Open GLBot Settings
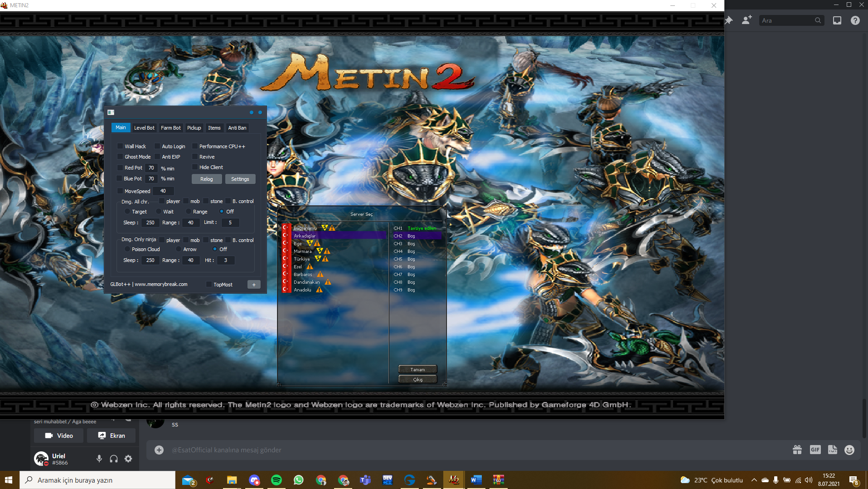This screenshot has width=868, height=489. point(240,179)
